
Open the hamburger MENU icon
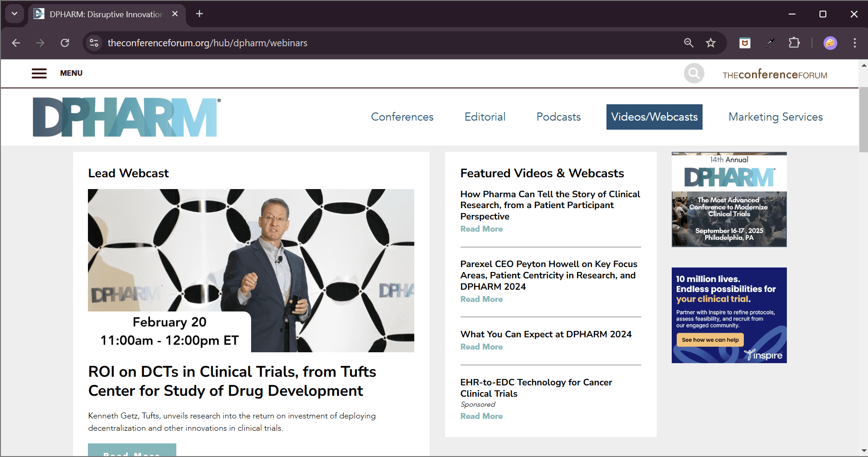[39, 73]
